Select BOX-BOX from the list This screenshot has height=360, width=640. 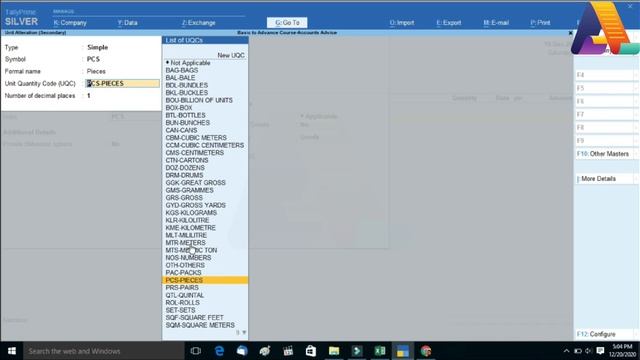179,108
